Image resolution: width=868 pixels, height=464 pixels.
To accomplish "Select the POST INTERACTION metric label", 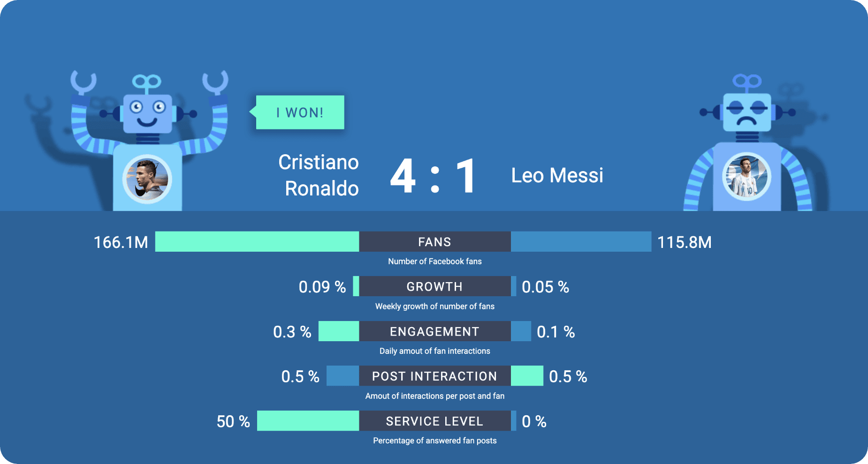I will click(434, 376).
